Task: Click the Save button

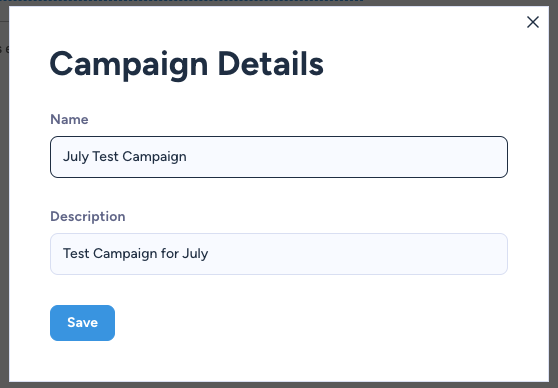Action: pos(82,323)
